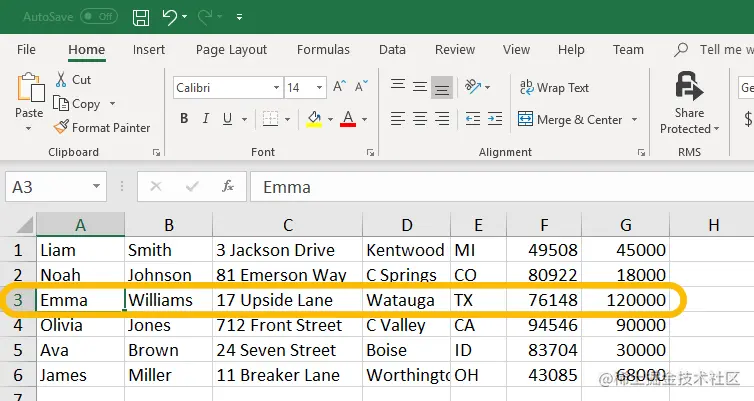Click Align Right icon
The height and width of the screenshot is (401, 754).
pos(441,118)
